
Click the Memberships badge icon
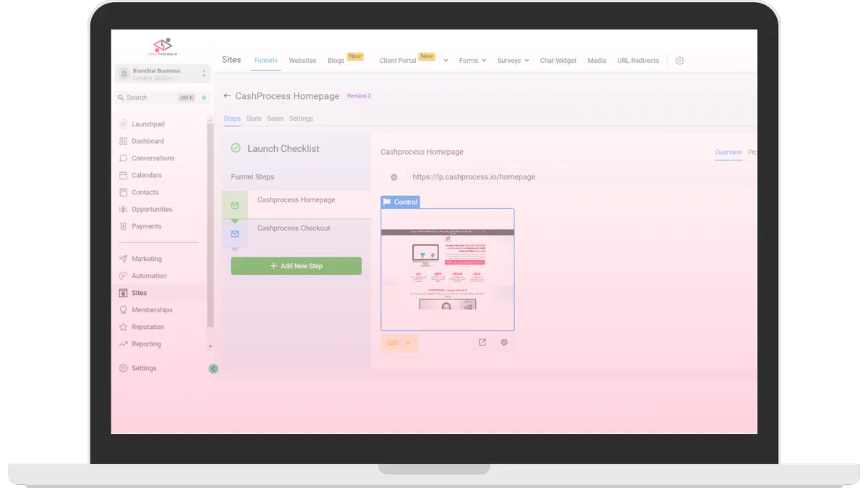point(123,310)
